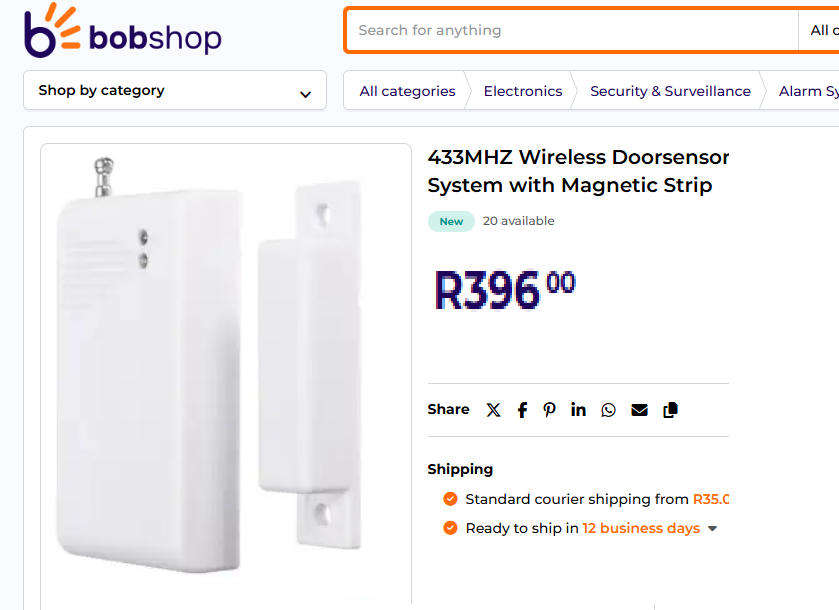Open the search scope dropdown beside search bar
This screenshot has width=839, height=610.
coord(822,30)
